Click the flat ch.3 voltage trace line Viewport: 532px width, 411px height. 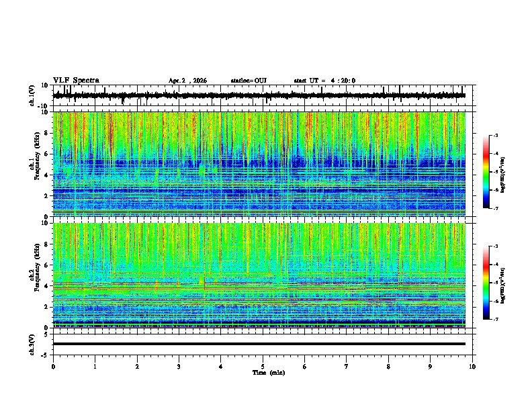coord(259,344)
